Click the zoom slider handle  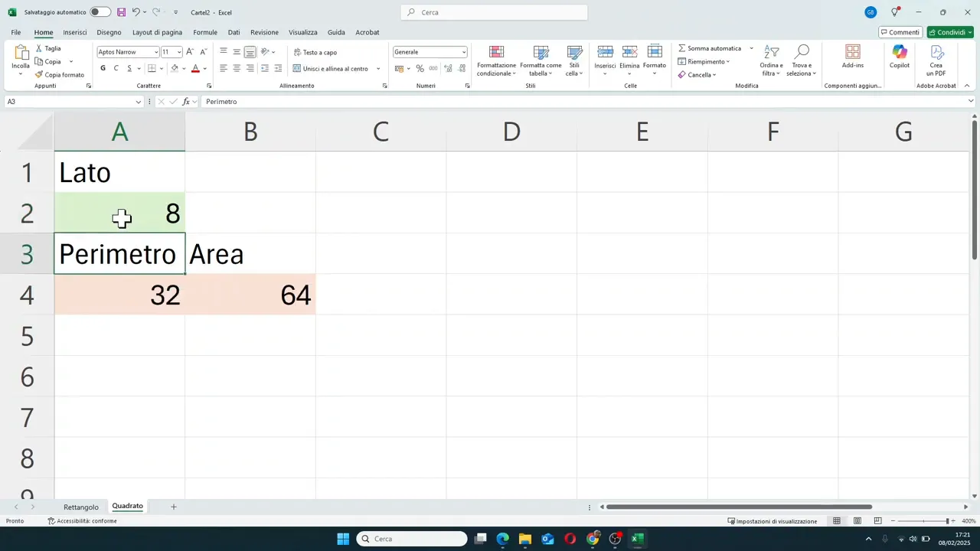(947, 521)
